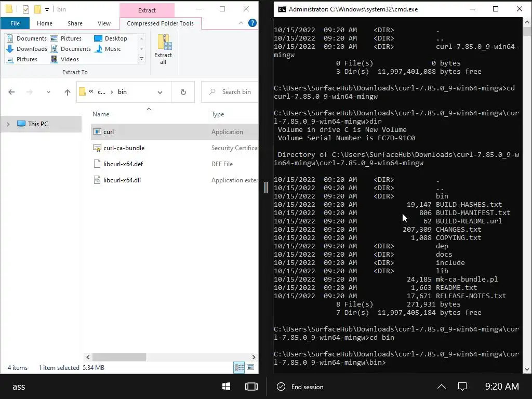Show previous breadcrumb locations chevron
The height and width of the screenshot is (399, 532).
(91, 91)
